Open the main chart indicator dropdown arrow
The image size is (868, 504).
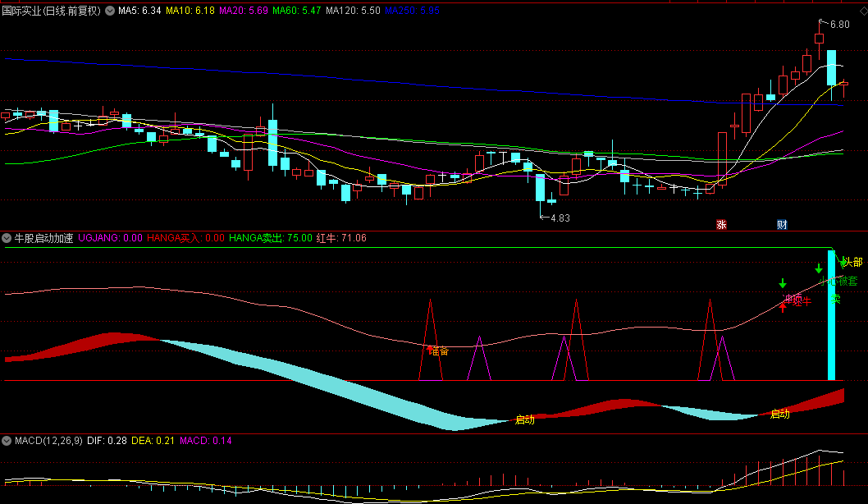click(110, 11)
